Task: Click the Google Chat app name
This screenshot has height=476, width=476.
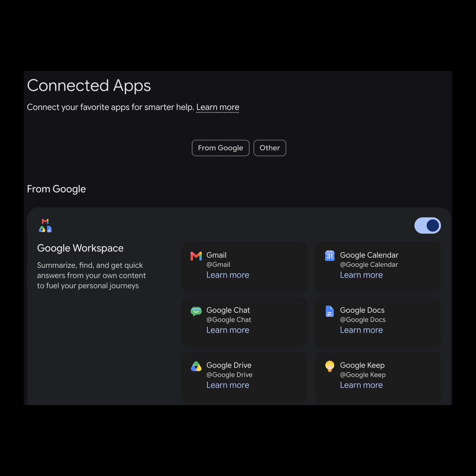Action: pos(228,310)
